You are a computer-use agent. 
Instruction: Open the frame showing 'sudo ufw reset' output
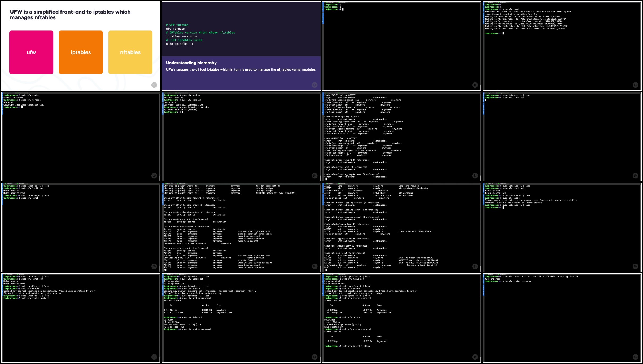coord(562,46)
